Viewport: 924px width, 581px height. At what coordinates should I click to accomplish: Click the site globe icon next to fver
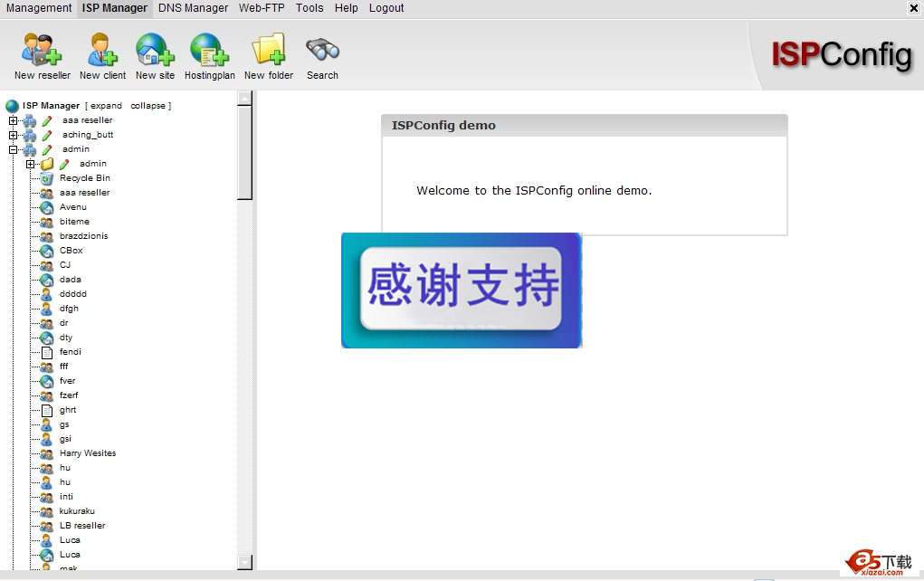tap(47, 381)
